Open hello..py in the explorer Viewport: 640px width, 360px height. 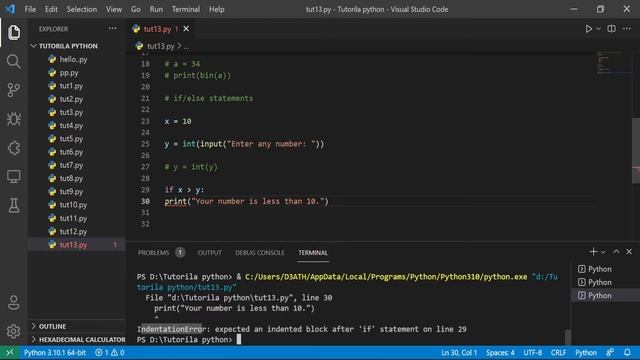[73, 60]
